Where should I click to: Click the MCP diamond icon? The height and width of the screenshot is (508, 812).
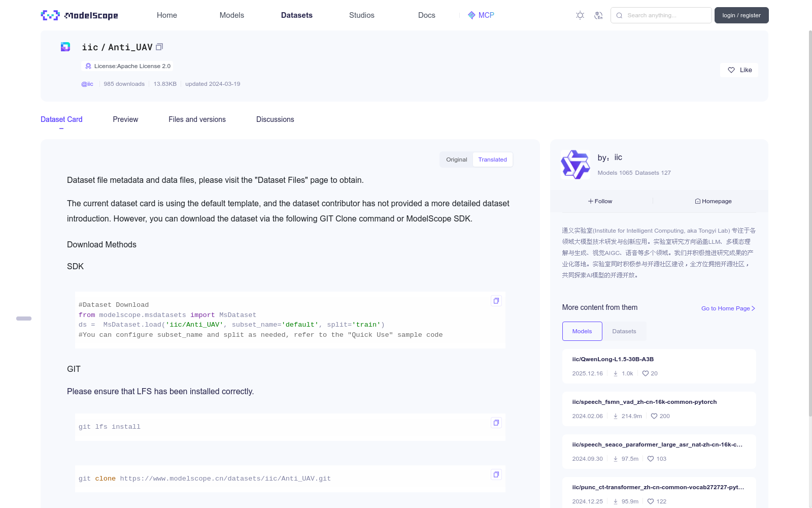471,15
